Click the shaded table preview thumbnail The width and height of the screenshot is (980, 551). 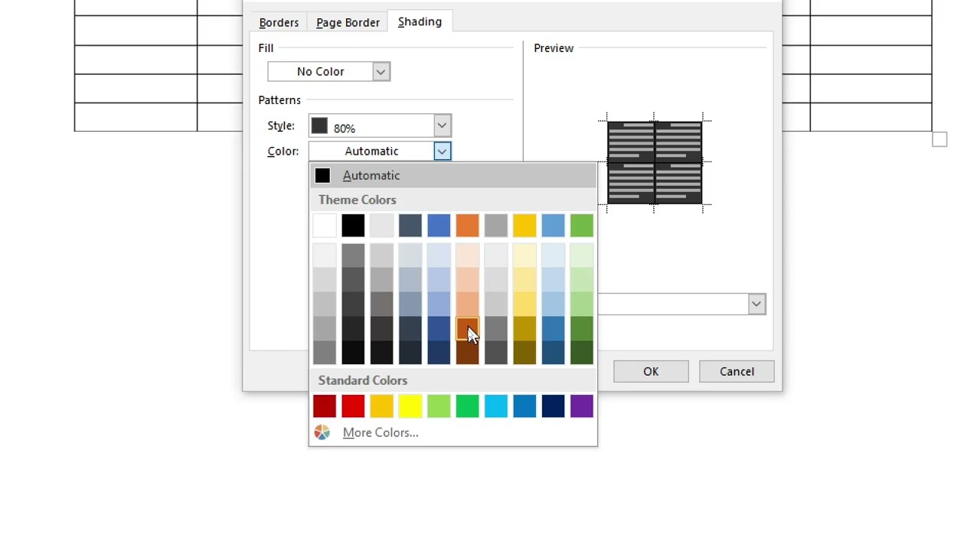pyautogui.click(x=655, y=162)
